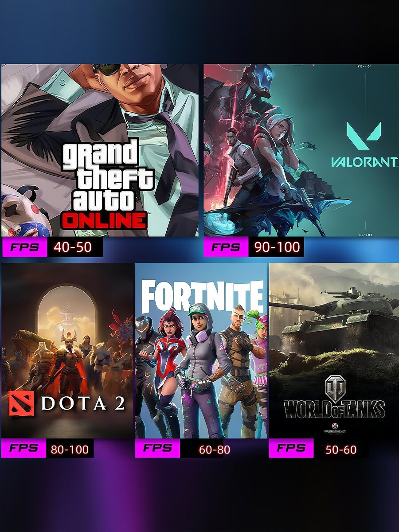Click the red ONLINE badge on GTA

[x=104, y=220]
